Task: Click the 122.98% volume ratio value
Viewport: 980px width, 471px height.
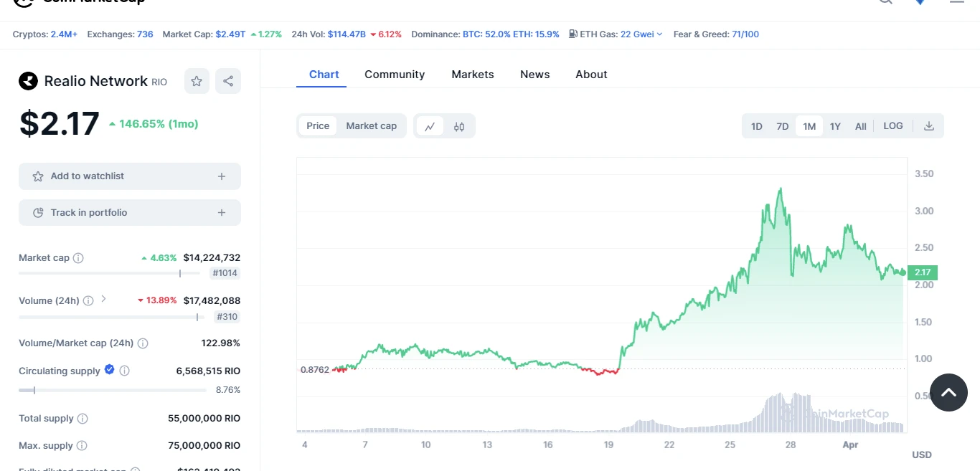Action: 221,343
